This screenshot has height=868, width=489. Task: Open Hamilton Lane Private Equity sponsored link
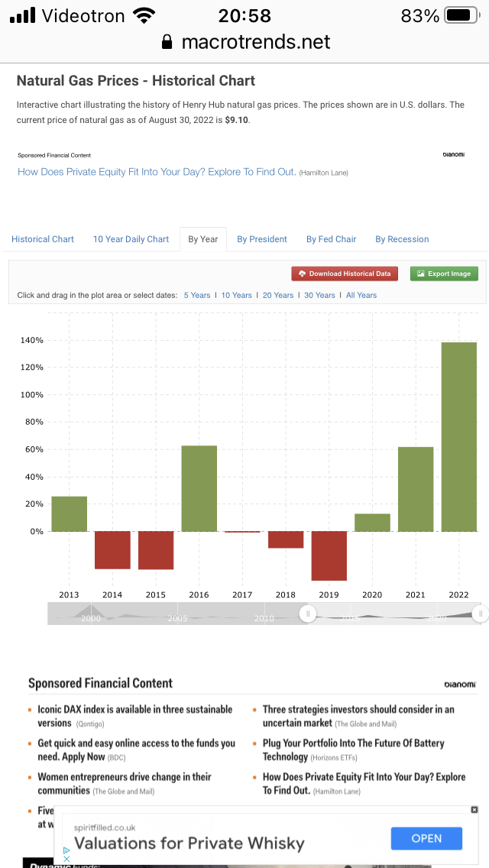coord(157,172)
